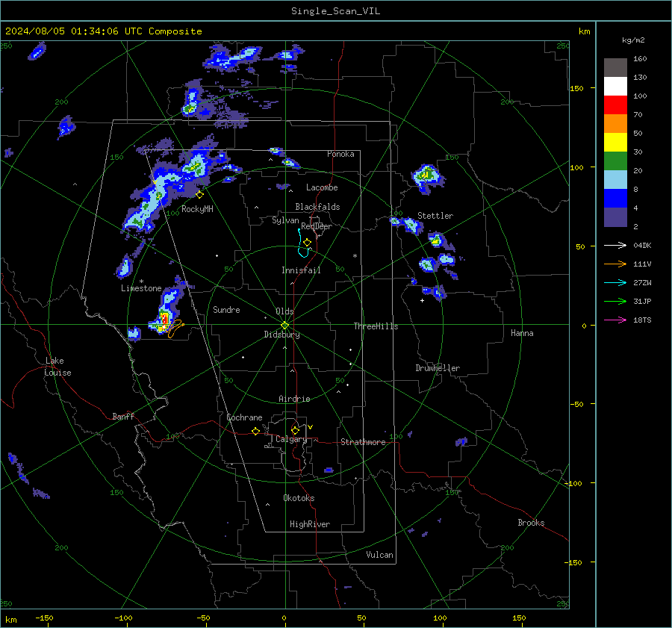Click the Okotoks label
The image size is (672, 628).
299,498
